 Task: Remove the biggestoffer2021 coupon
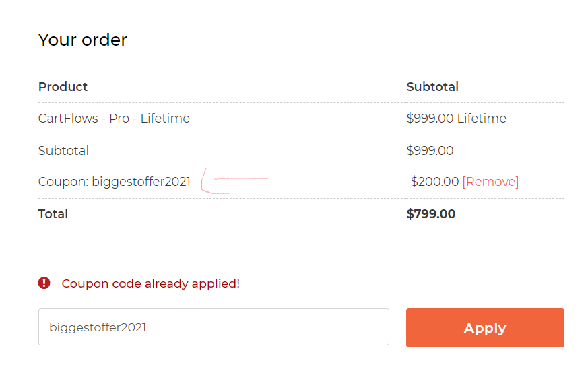(490, 181)
